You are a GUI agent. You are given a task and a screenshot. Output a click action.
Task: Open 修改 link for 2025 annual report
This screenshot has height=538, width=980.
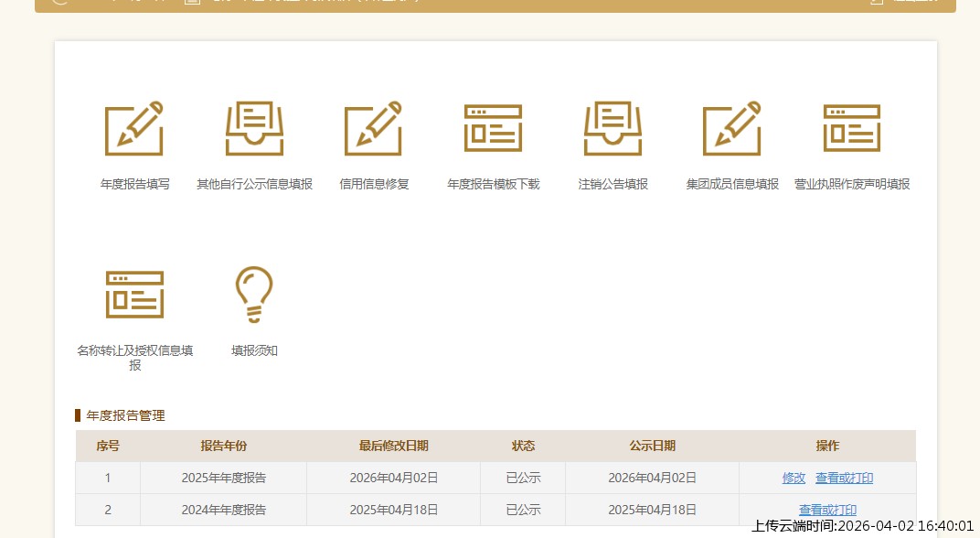(794, 478)
